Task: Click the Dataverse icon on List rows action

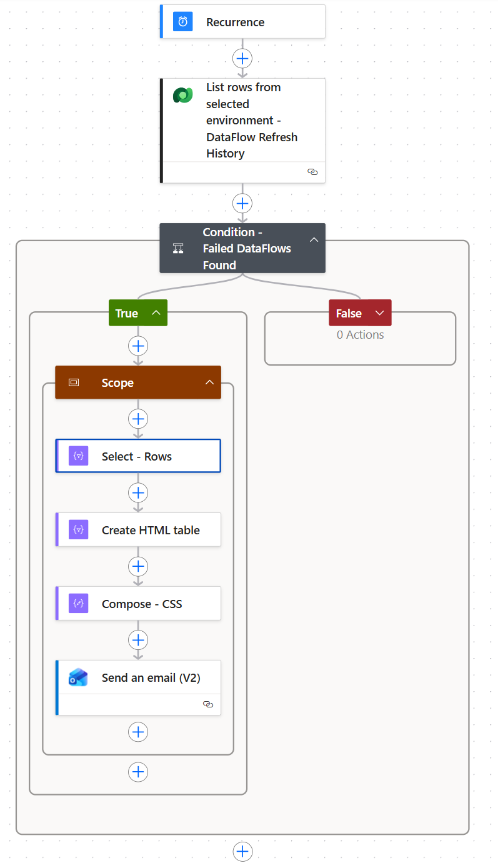Action: click(x=183, y=96)
